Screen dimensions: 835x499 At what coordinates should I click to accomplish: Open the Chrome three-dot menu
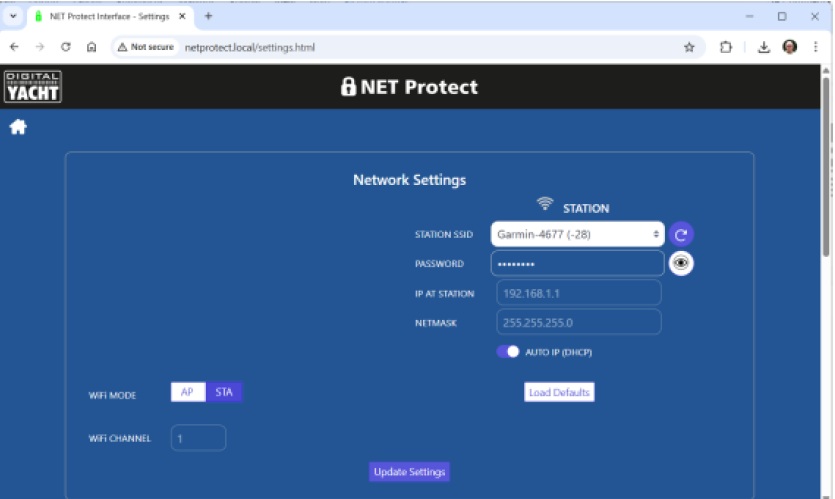[815, 47]
